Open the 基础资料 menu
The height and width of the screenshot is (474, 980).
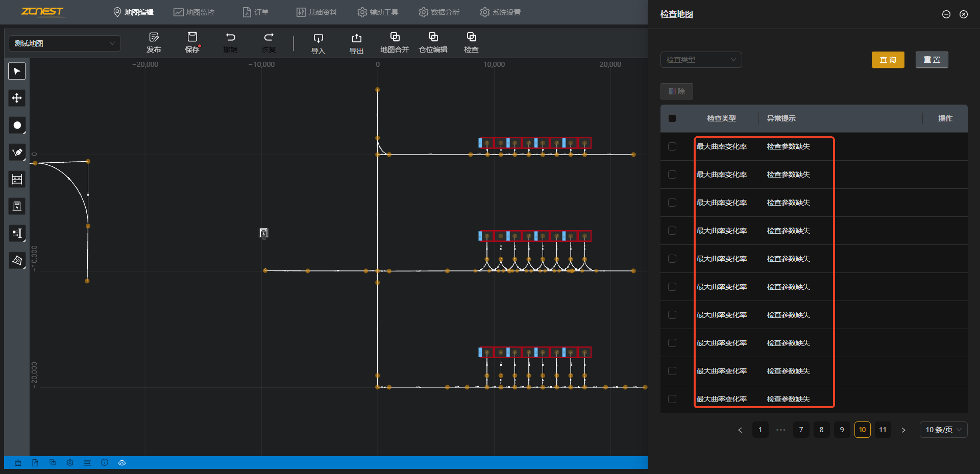tap(317, 12)
